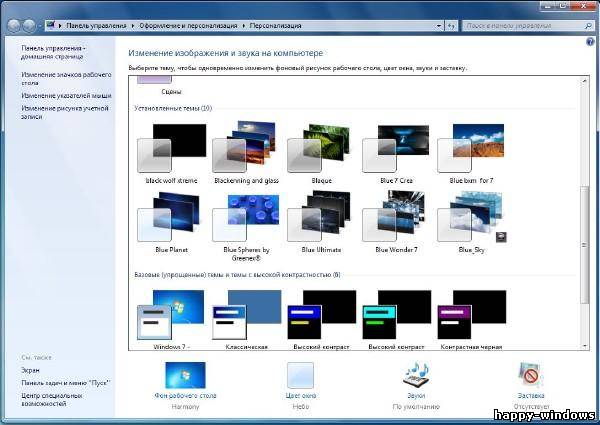Select the Blue_Sky theme
The height and width of the screenshot is (425, 600).
pyautogui.click(x=471, y=224)
